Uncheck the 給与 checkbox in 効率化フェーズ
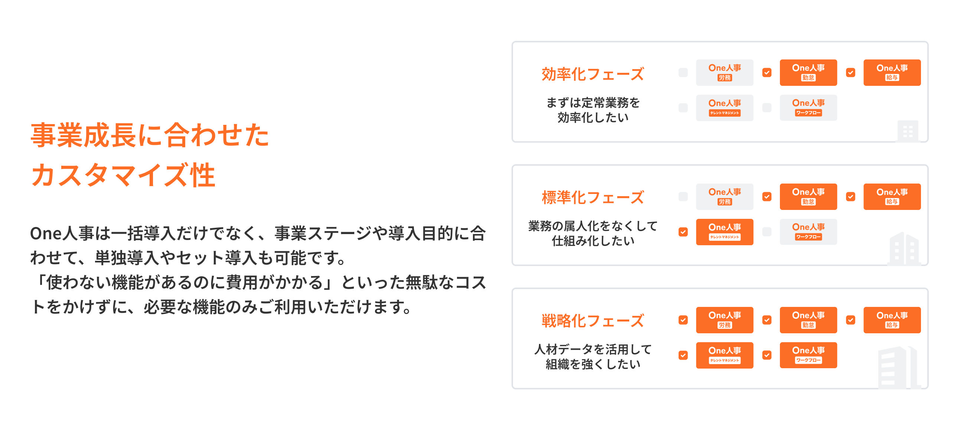The height and width of the screenshot is (431, 980). [x=850, y=72]
